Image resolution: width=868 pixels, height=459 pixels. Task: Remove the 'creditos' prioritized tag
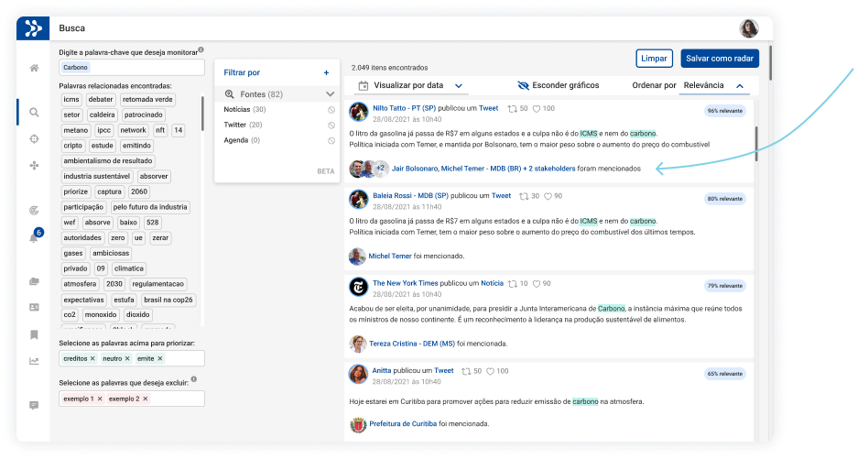92,359
